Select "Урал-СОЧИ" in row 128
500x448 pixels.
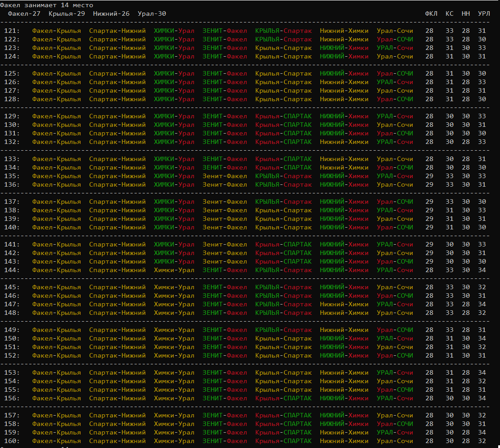(x=395, y=99)
